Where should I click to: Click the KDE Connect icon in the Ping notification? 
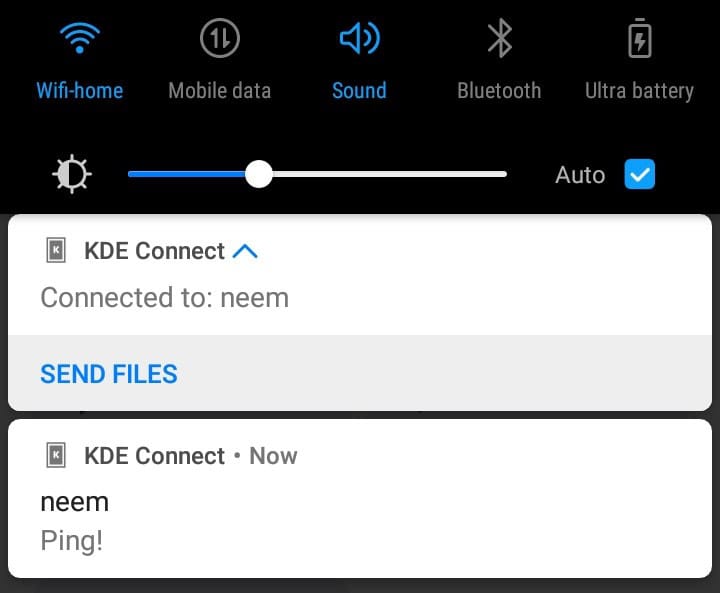tap(56, 455)
